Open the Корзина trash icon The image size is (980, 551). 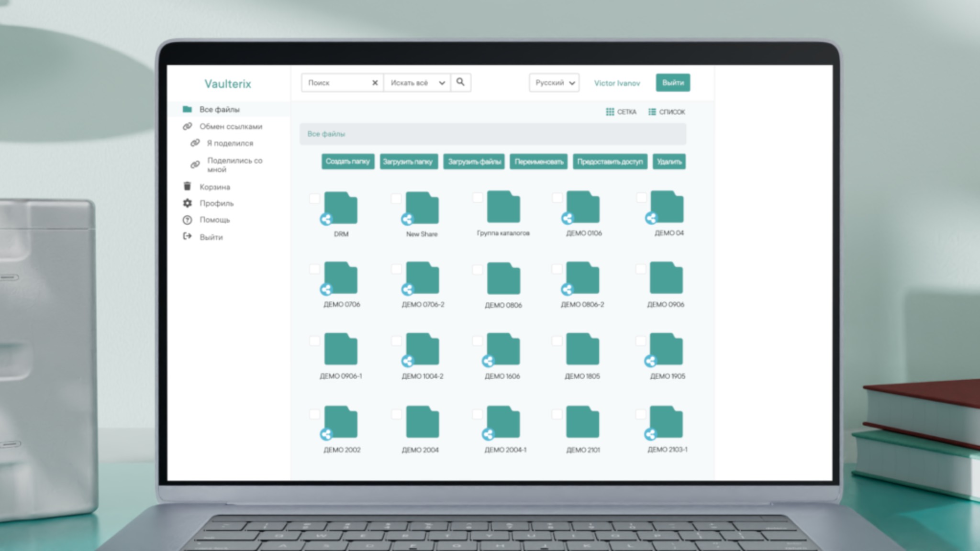(187, 187)
